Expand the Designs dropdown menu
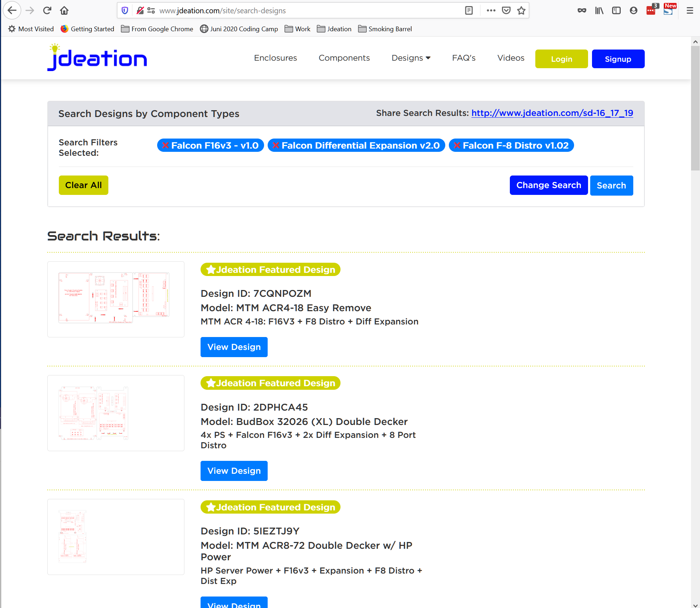 (x=411, y=58)
